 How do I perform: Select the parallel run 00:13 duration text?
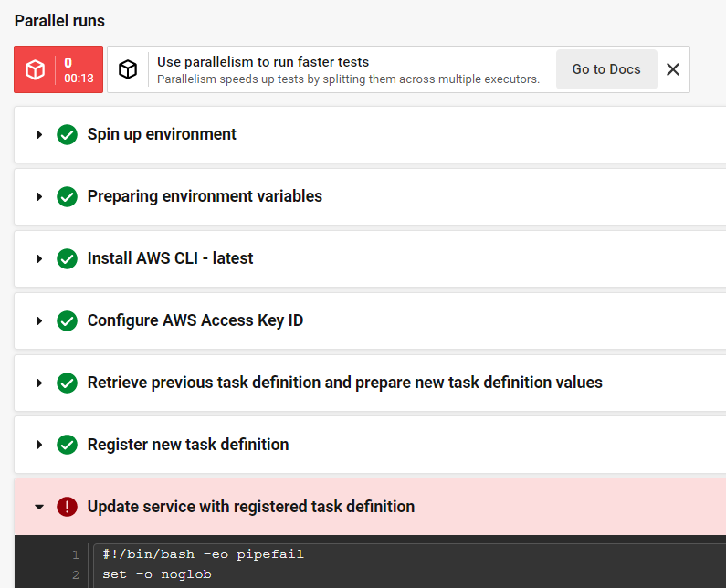pos(79,79)
